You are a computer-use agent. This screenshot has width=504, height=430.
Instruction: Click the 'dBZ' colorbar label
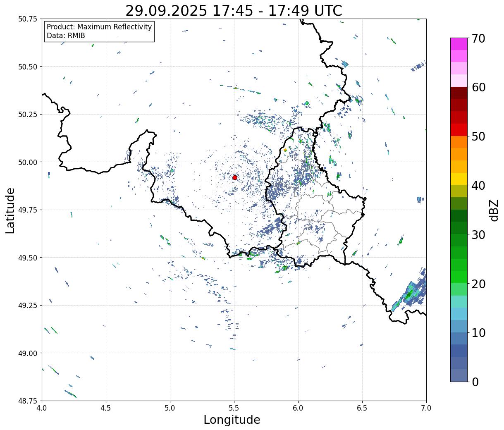tap(494, 210)
